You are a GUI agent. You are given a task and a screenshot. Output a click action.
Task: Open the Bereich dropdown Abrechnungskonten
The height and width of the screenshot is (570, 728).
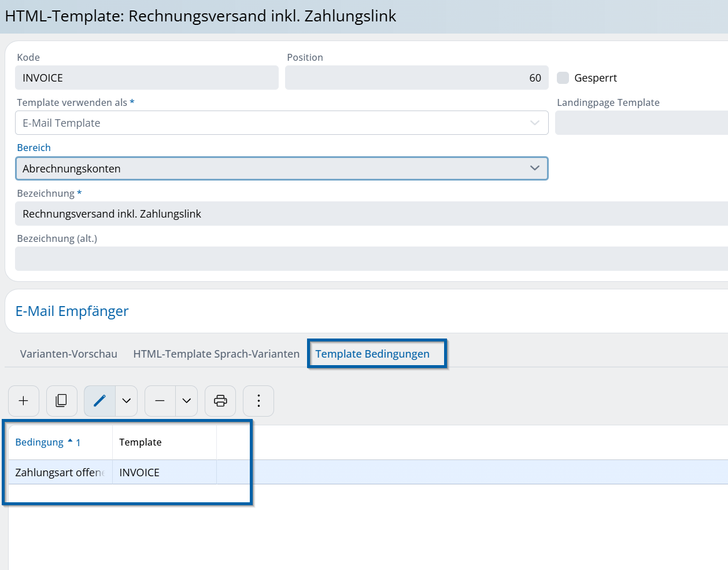[x=281, y=168]
